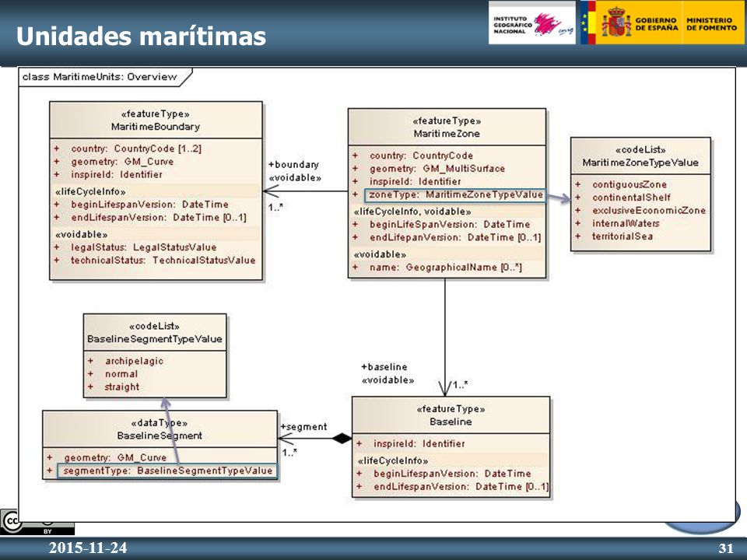
Task: Select the MaritimeZoneTypeValue codeList header
Action: [640, 156]
